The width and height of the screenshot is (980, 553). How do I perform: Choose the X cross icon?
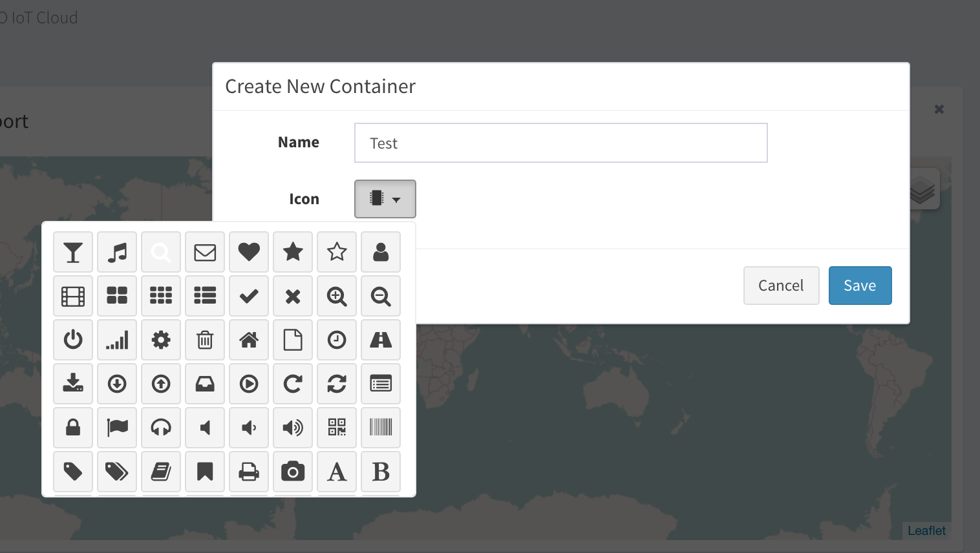coord(293,296)
